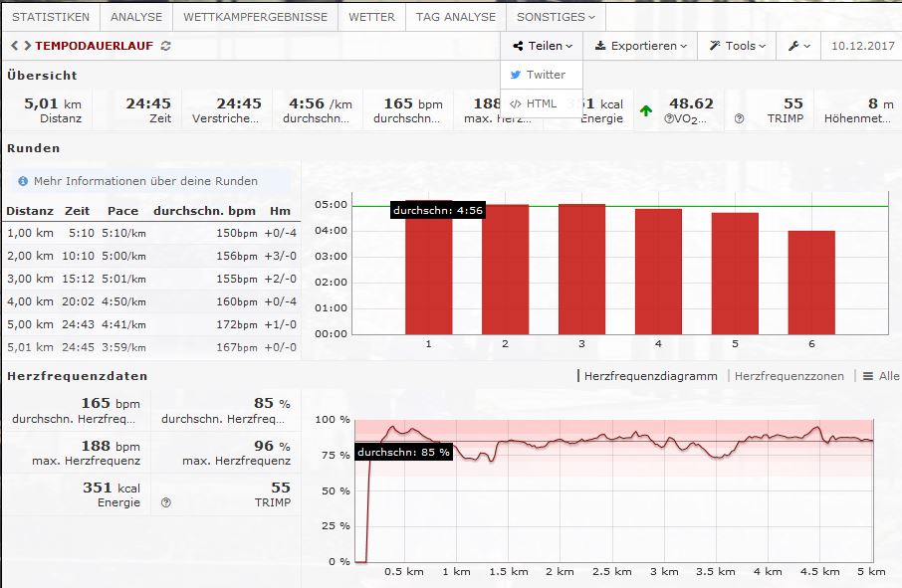This screenshot has height=588, width=902.
Task: Open the Wettkampfergebnisse tab
Action: (x=255, y=17)
